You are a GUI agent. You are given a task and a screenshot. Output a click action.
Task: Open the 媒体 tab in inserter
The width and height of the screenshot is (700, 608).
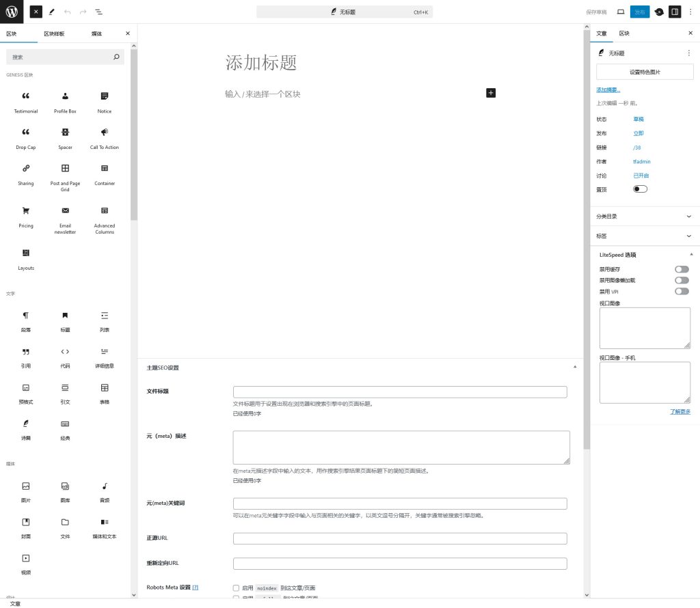[x=97, y=33]
